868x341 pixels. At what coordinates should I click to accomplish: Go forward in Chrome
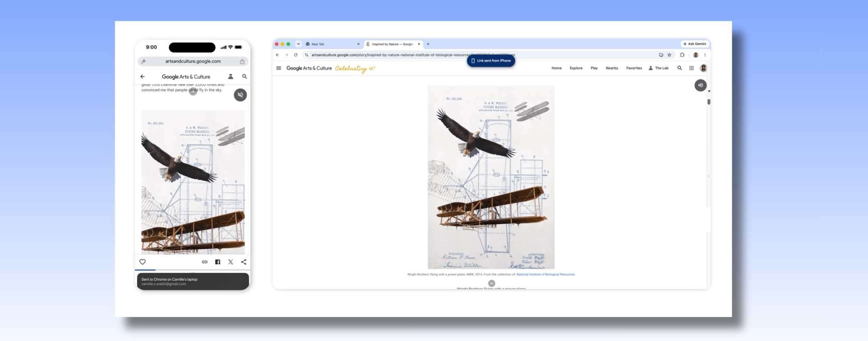click(287, 55)
